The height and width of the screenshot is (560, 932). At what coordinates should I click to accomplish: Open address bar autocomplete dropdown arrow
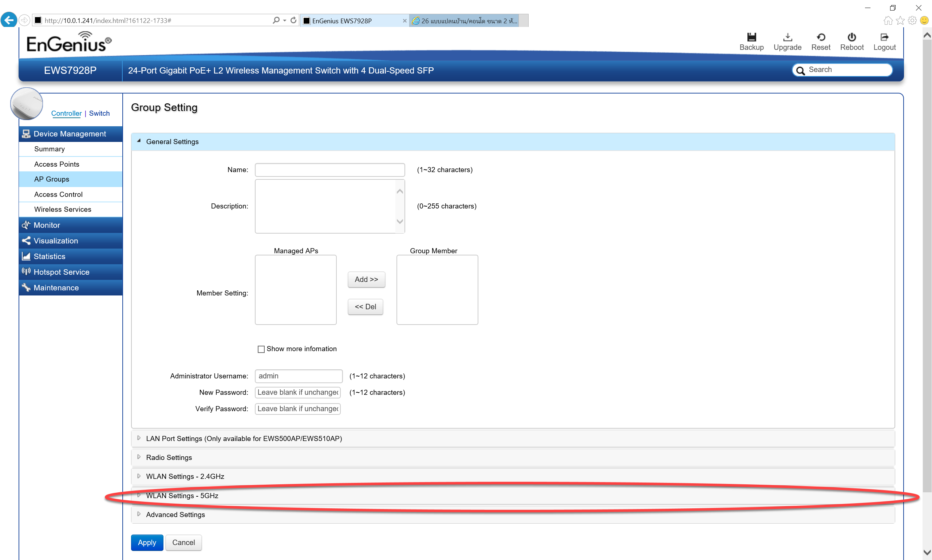(x=285, y=20)
